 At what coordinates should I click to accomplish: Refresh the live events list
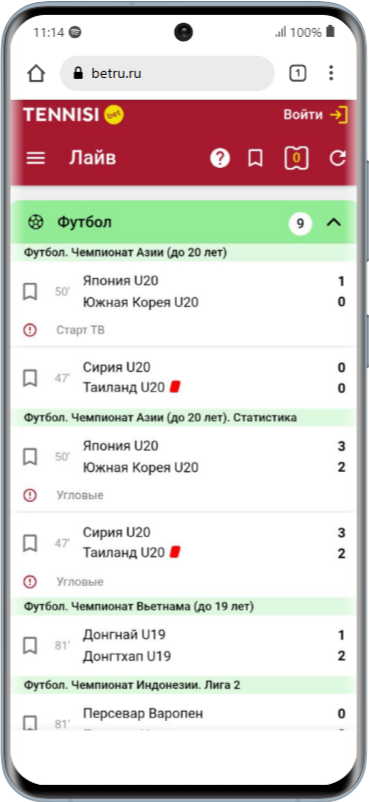pos(338,159)
